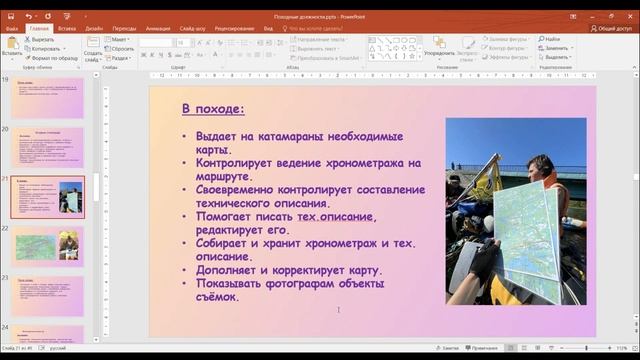Click Экспресс-стили quick styles icon
Screen dimensions: 640x360
tap(468, 43)
